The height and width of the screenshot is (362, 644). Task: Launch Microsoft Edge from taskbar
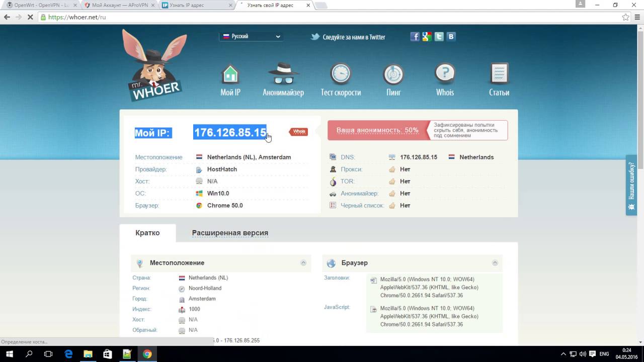click(68, 354)
